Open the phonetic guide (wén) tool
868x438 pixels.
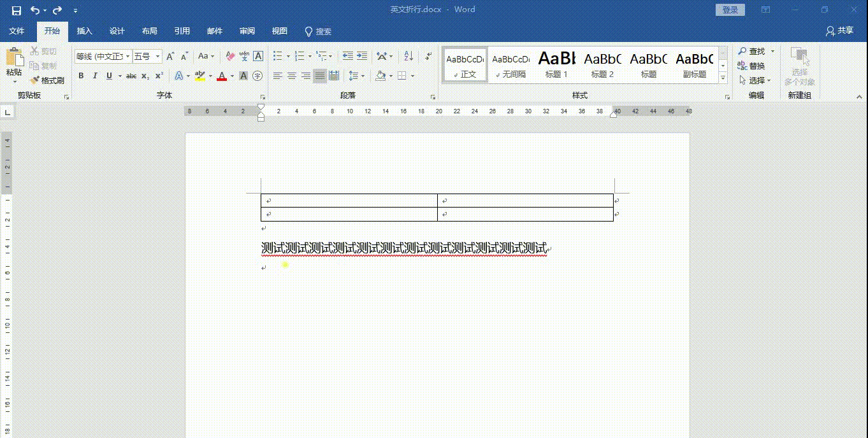pos(244,57)
